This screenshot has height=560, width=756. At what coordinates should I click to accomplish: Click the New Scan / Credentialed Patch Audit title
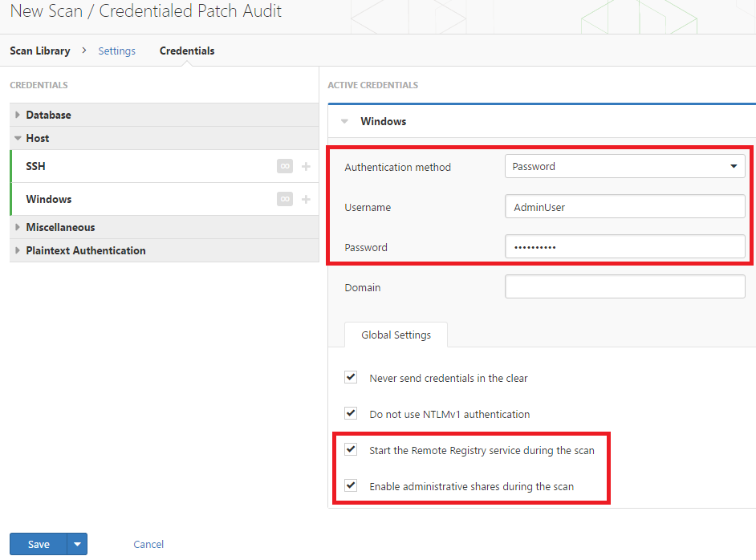(145, 11)
